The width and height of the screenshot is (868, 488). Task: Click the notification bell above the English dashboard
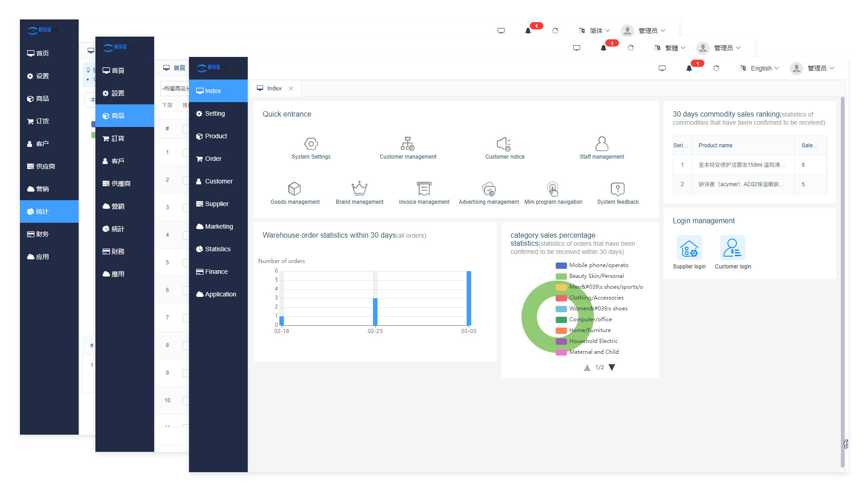point(689,69)
